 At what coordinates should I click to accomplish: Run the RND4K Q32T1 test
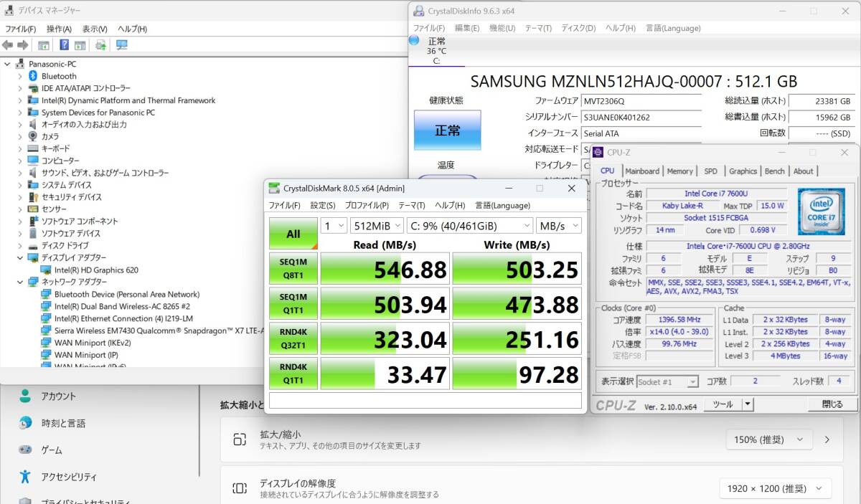click(x=293, y=338)
